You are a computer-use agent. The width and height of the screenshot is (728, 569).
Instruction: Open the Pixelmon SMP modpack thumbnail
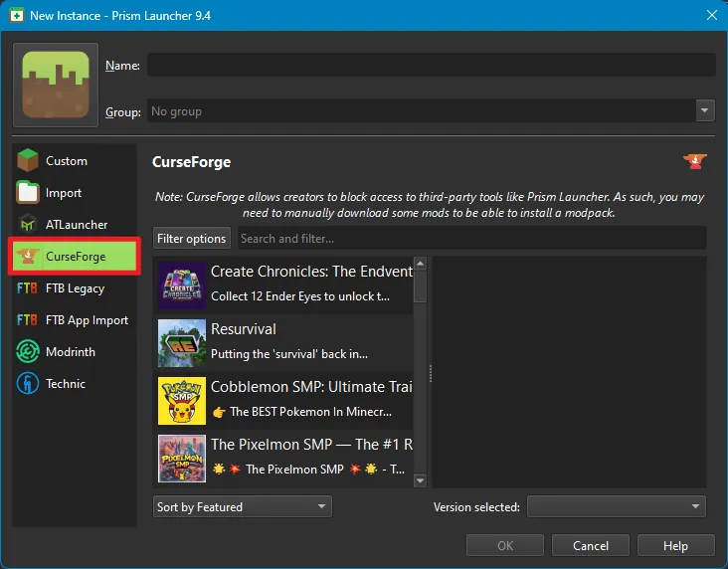pyautogui.click(x=182, y=458)
